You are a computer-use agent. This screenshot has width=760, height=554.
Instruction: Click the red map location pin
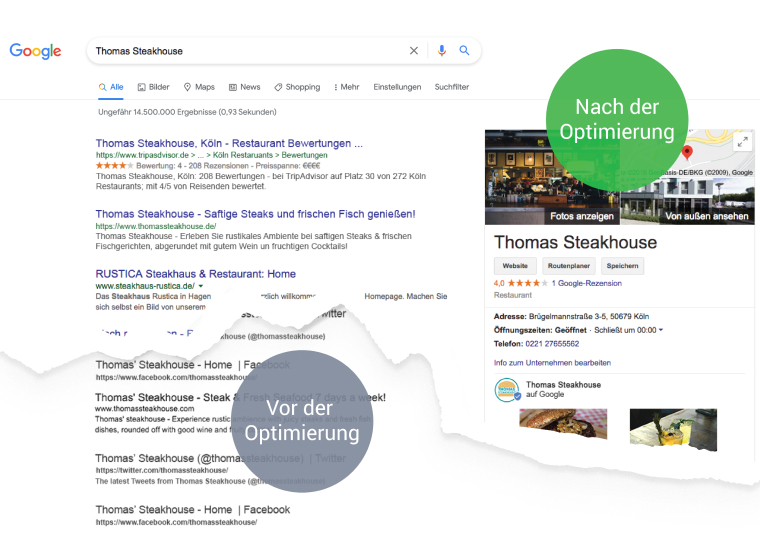(x=687, y=153)
